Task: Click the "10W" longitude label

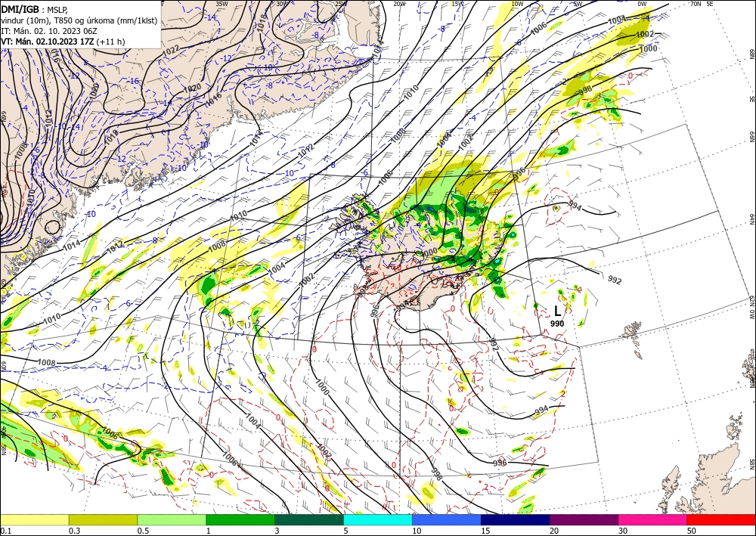Action: (517, 4)
